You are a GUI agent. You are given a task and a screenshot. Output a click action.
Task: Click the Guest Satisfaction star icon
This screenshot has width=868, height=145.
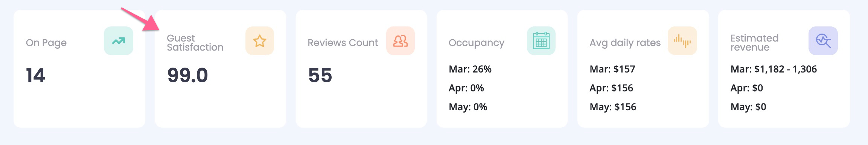click(260, 41)
